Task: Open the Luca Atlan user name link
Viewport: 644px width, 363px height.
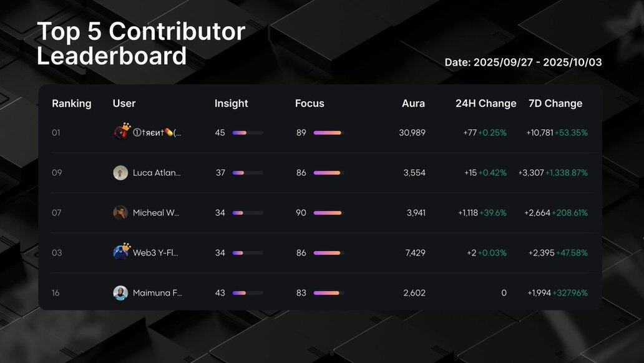Action: click(157, 173)
